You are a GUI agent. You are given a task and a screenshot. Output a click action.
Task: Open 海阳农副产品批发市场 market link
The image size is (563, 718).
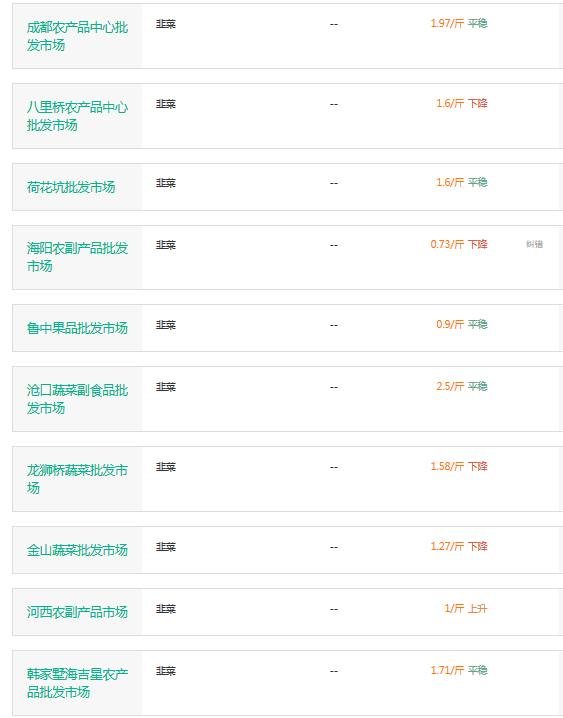77,257
